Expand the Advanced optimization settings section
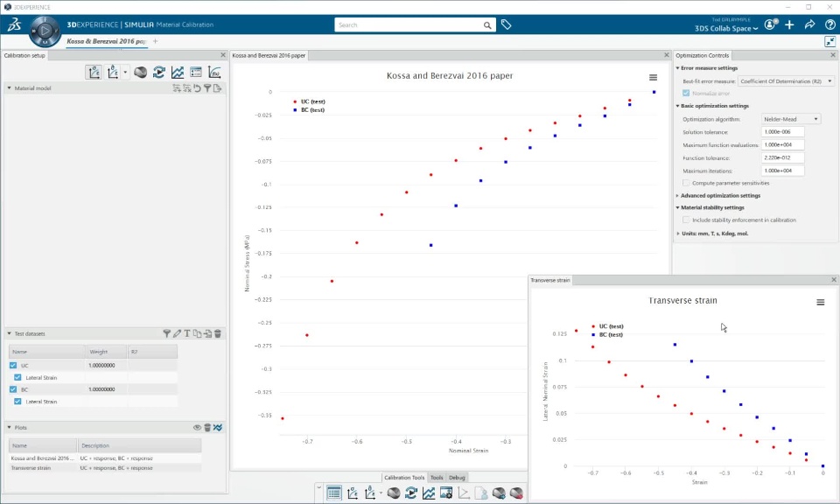840x504 pixels. pyautogui.click(x=677, y=196)
